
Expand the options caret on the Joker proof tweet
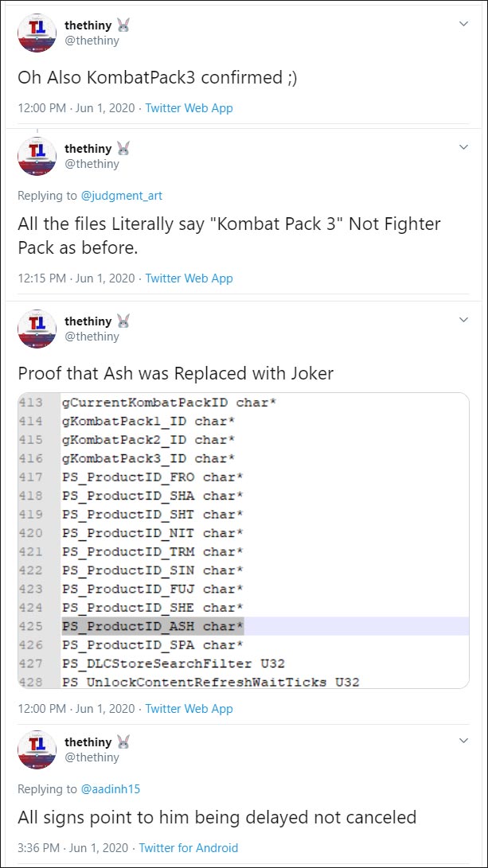click(463, 319)
